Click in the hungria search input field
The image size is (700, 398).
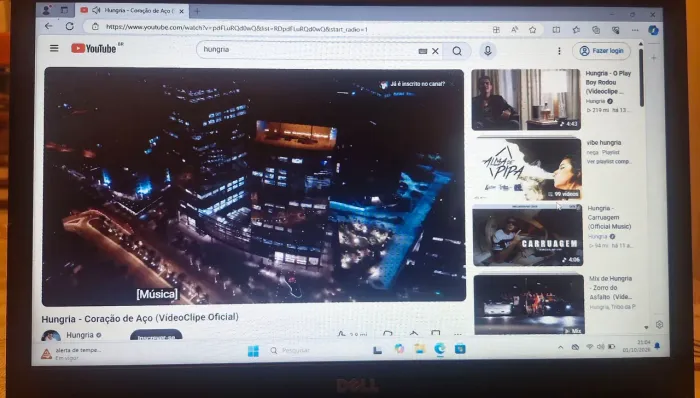pyautogui.click(x=308, y=50)
